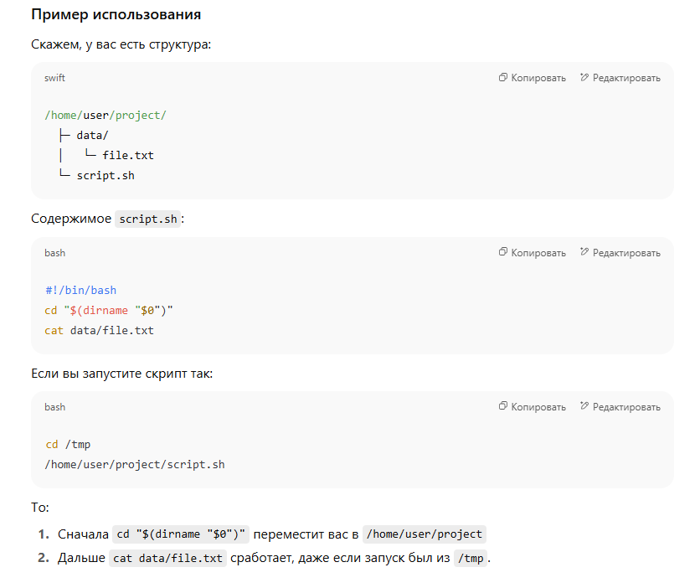Click the copy icon in the swift code block

503,78
